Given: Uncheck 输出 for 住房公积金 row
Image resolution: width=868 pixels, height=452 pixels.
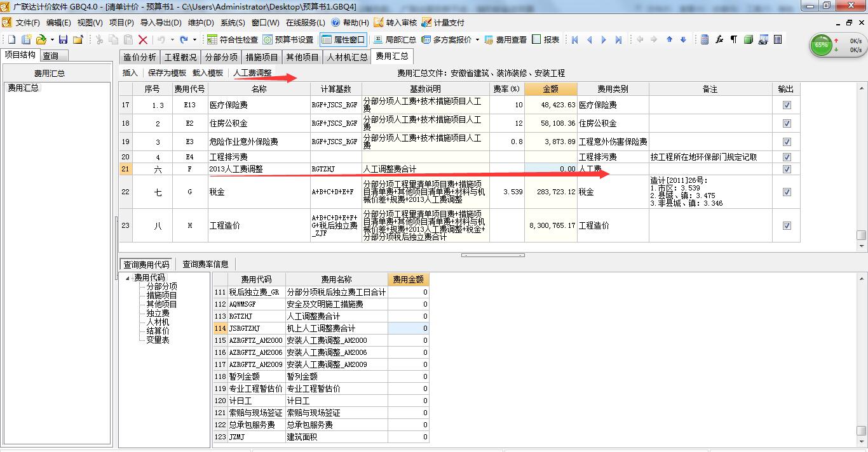Looking at the screenshot, I should pos(787,124).
